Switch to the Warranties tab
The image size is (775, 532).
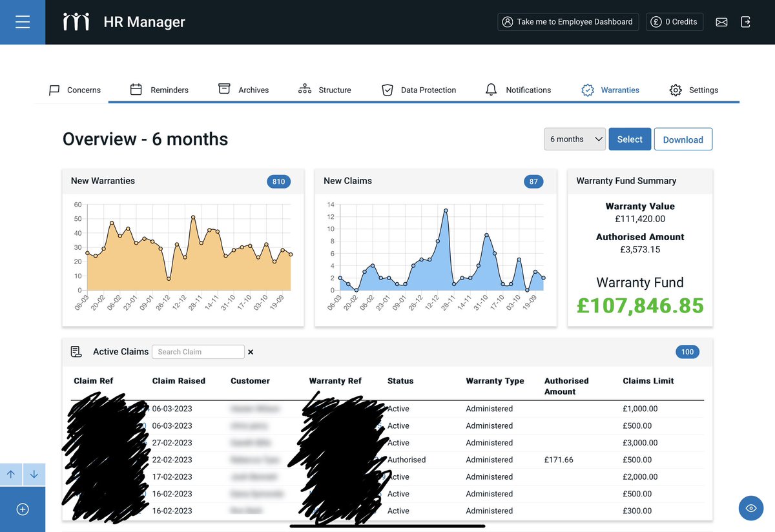pos(610,90)
